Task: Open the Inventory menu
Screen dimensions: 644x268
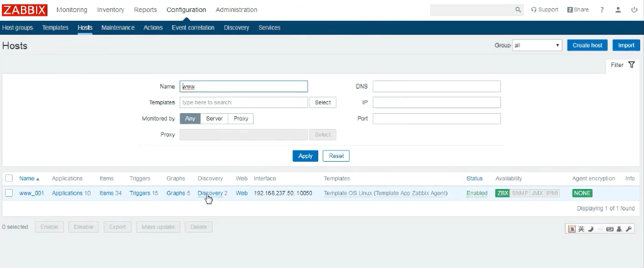Action: click(111, 10)
